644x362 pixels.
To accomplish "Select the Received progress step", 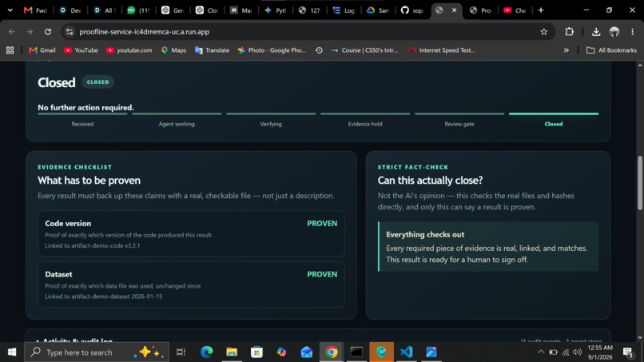I will point(82,119).
